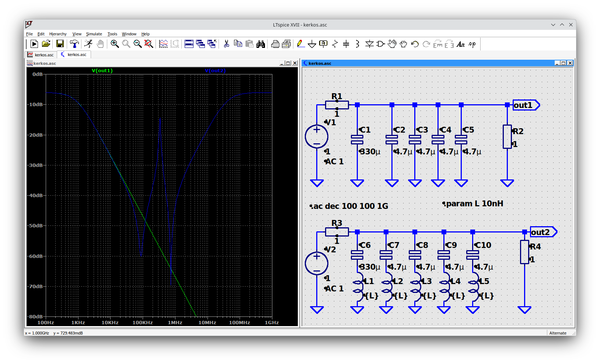
Task: Click the blue V(out2) trace label
Action: coord(215,70)
